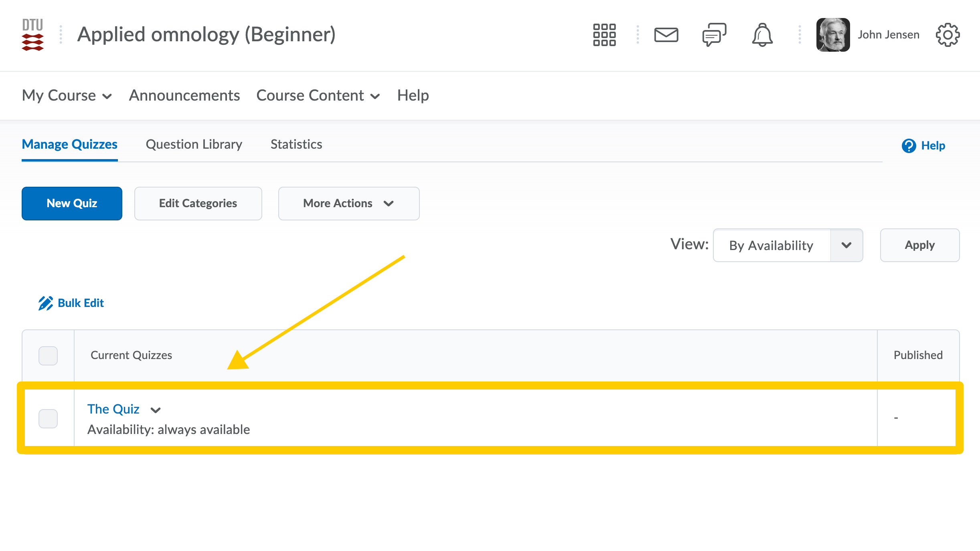Viewport: 980px width, 551px height.
Task: Expand the My Course menu
Action: (x=67, y=96)
